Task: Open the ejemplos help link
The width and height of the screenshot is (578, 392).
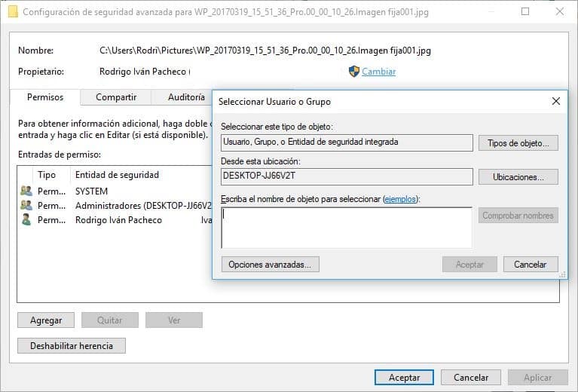Action: (400, 199)
